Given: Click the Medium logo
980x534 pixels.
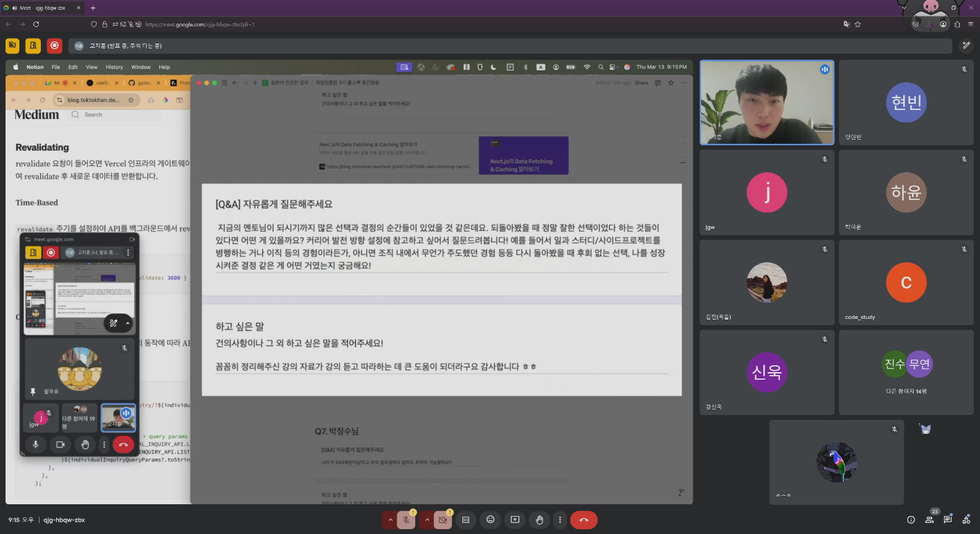Looking at the screenshot, I should [x=37, y=115].
